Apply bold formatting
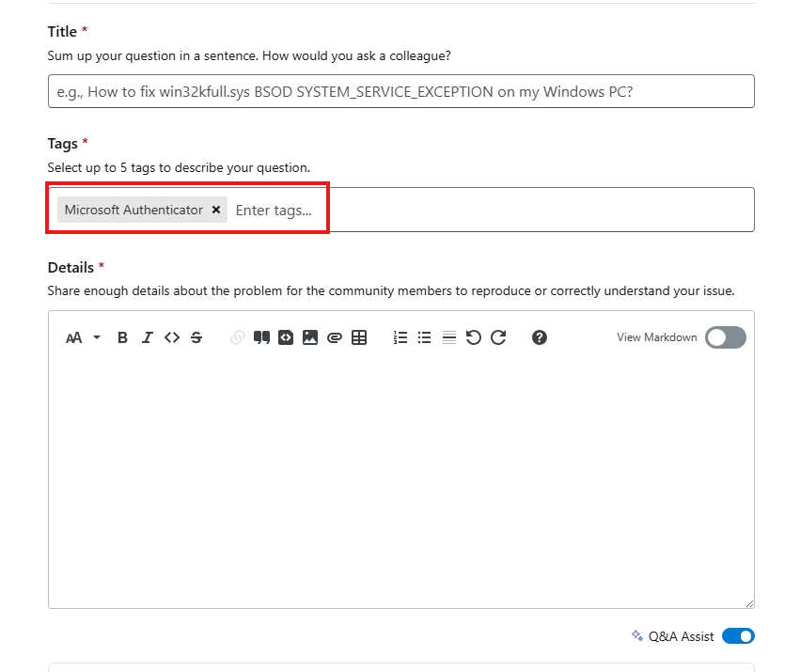The height and width of the screenshot is (672, 800). coord(122,337)
